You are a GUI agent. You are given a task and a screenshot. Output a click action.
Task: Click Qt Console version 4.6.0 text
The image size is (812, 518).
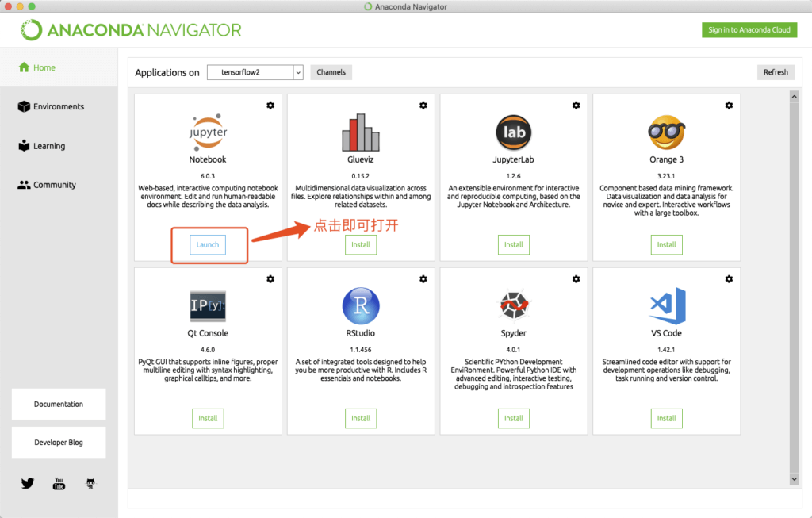click(x=208, y=350)
